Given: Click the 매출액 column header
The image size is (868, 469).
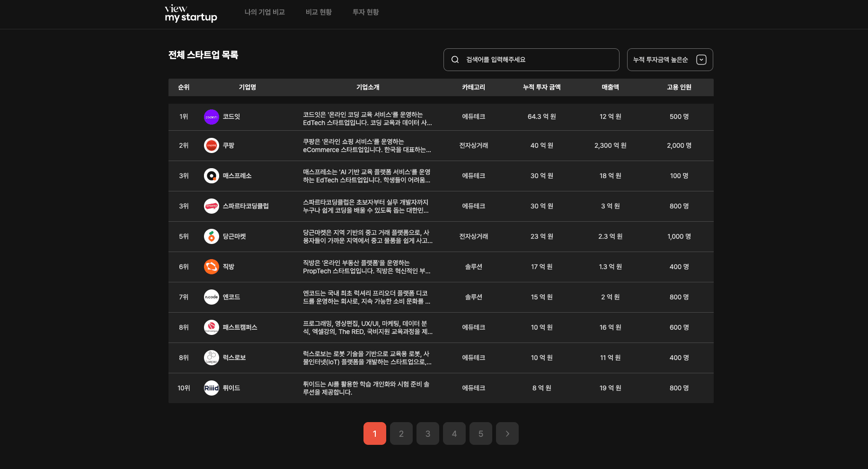Looking at the screenshot, I should point(611,87).
